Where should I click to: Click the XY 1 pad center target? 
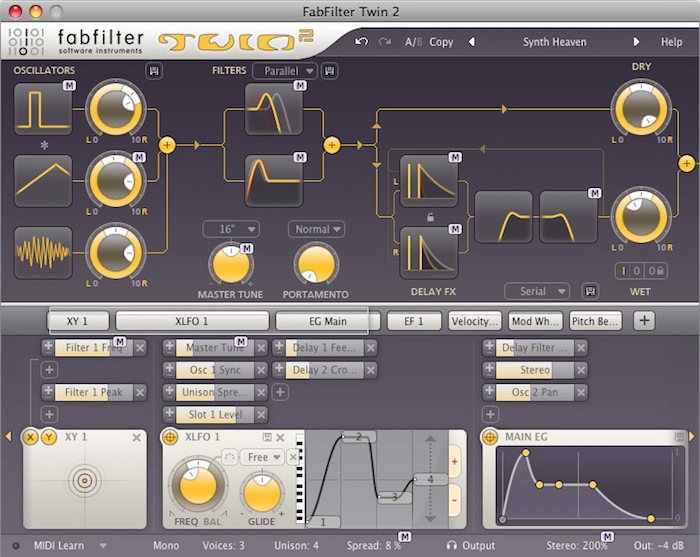tap(84, 481)
